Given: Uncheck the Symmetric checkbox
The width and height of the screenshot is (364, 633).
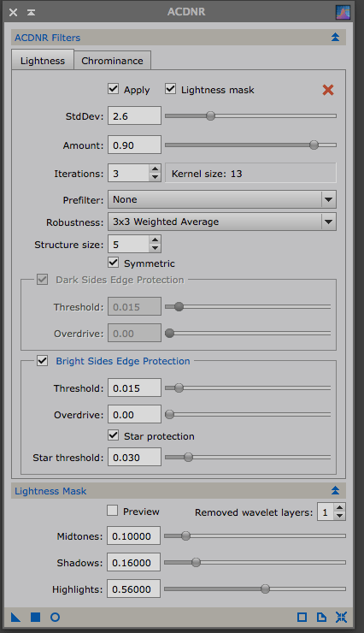Looking at the screenshot, I should click(114, 263).
